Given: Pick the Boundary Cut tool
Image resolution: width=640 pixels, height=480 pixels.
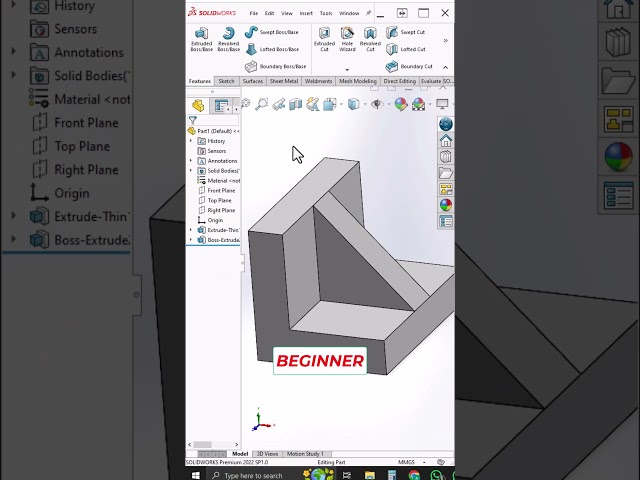Looking at the screenshot, I should coord(409,66).
